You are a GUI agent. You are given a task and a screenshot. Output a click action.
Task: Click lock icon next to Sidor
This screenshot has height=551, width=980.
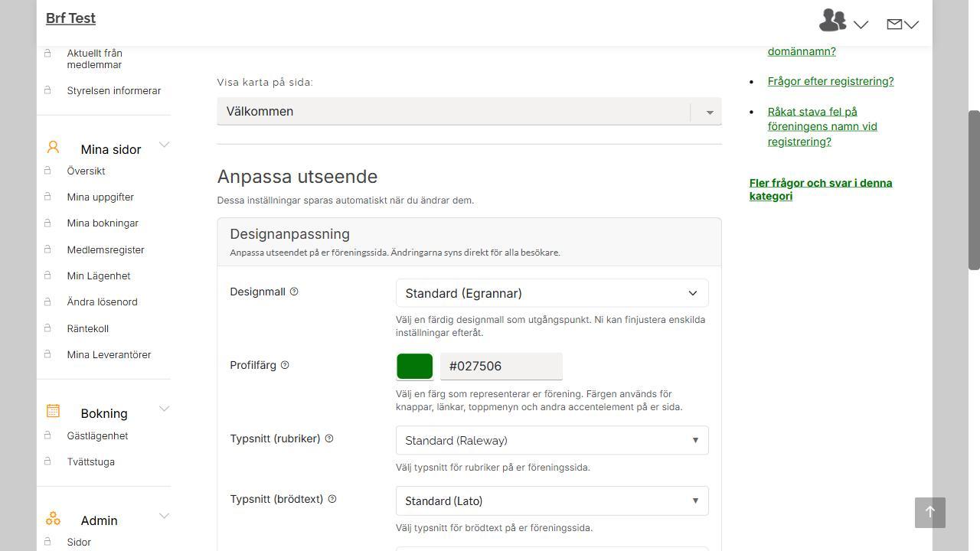pos(47,541)
